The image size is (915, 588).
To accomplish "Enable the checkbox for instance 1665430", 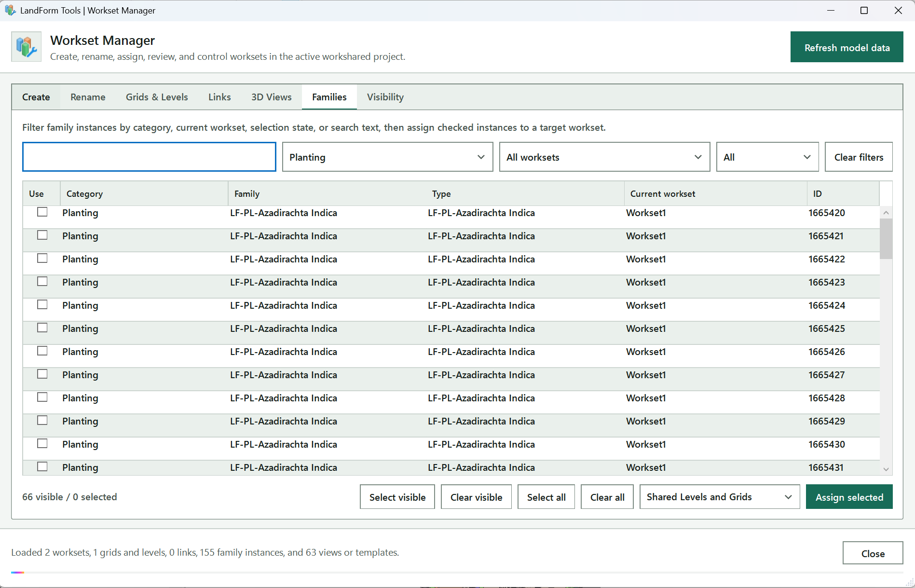I will coord(42,444).
